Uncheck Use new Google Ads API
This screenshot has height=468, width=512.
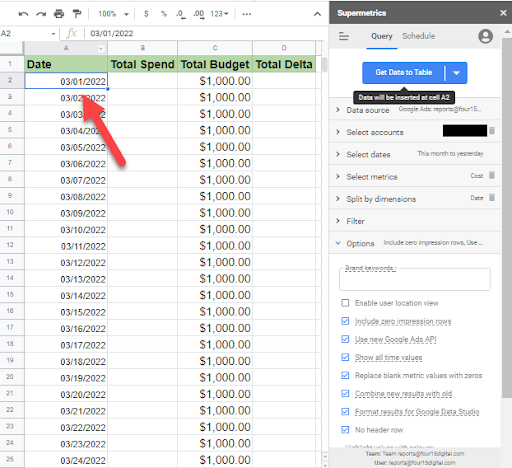345,339
